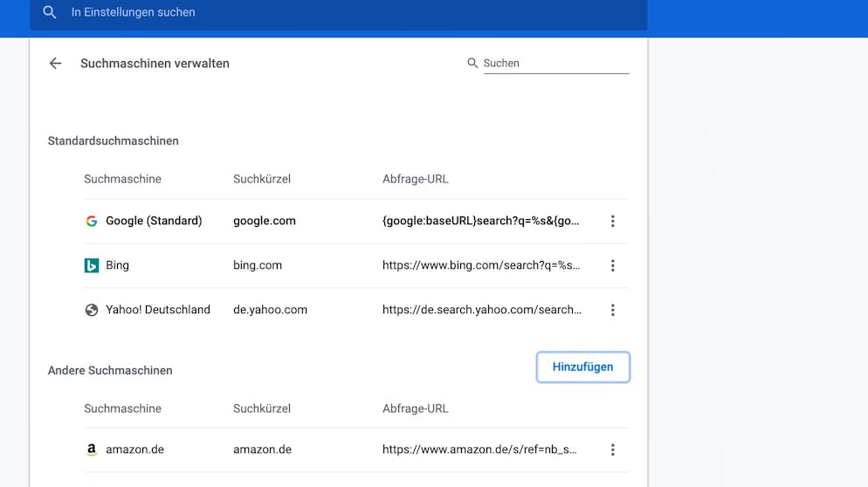Click the 'Andere Suchmaschinen' section heading
The height and width of the screenshot is (487, 868).
point(110,370)
